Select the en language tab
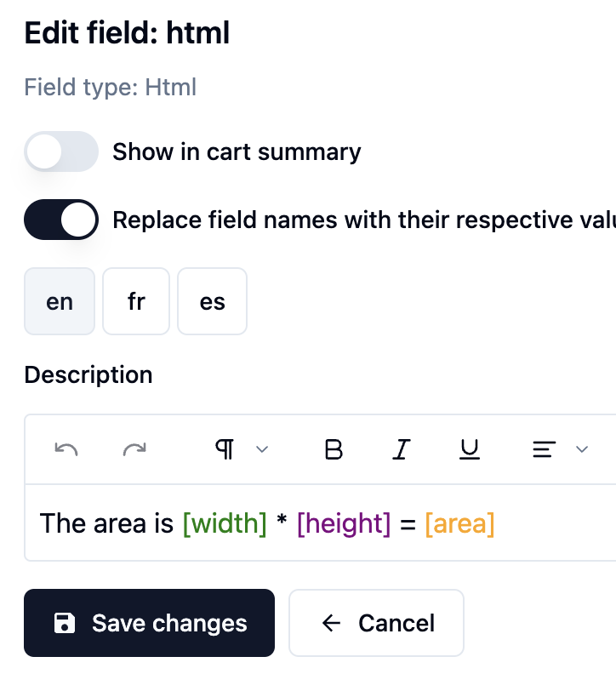Screen dimensions: 616x691 [x=59, y=301]
